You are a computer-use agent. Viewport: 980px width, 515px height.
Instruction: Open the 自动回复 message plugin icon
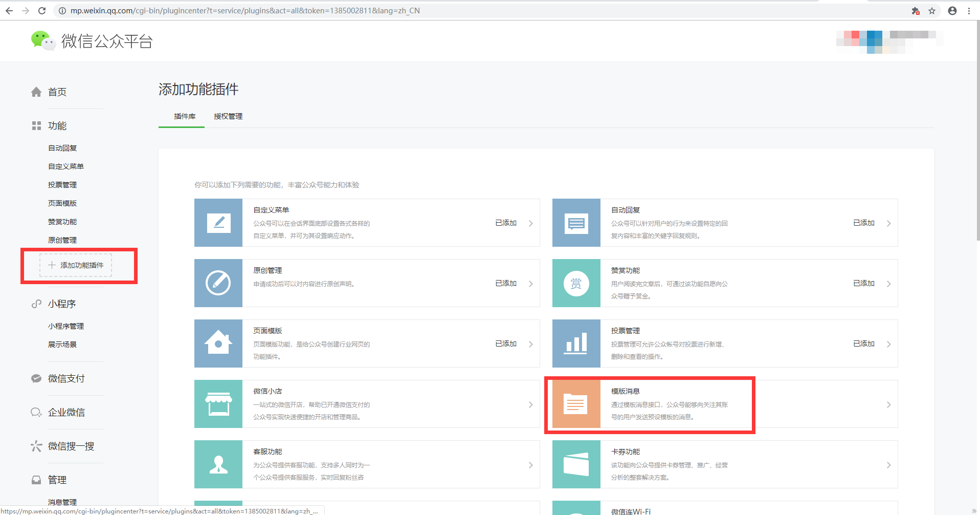coord(576,223)
